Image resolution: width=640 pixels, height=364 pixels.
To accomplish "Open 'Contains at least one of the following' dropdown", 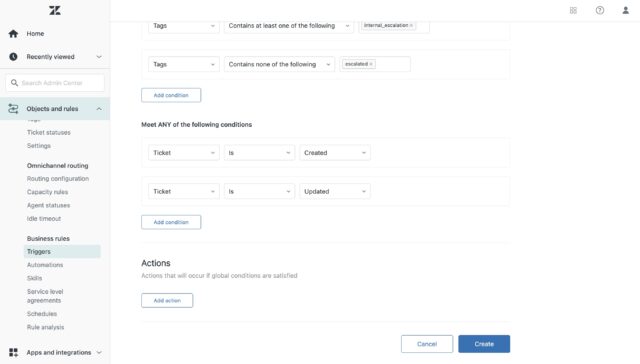I will pos(289,26).
